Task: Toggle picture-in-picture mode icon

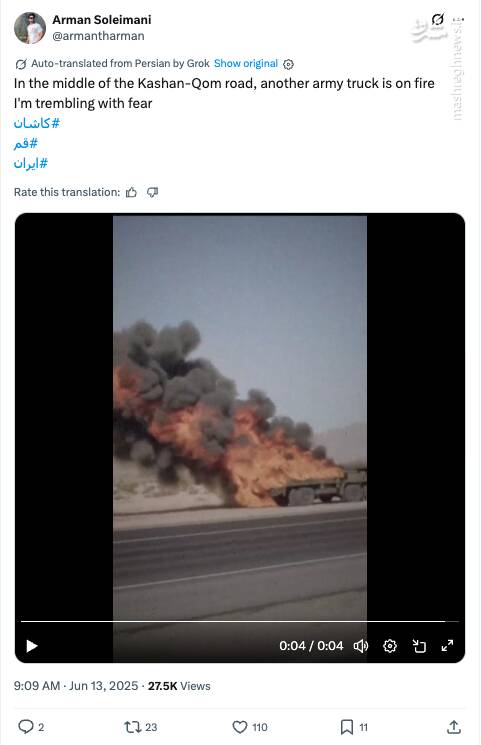Action: point(419,646)
